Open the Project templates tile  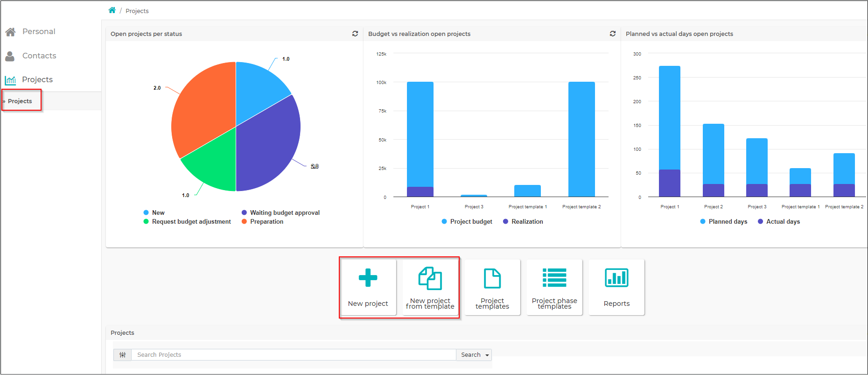[x=492, y=288]
